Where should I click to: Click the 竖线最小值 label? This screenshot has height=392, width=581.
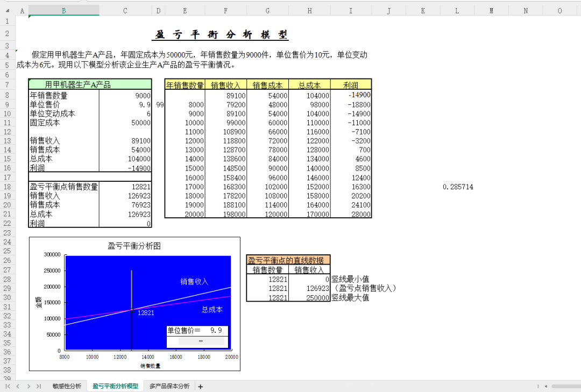[x=350, y=279]
